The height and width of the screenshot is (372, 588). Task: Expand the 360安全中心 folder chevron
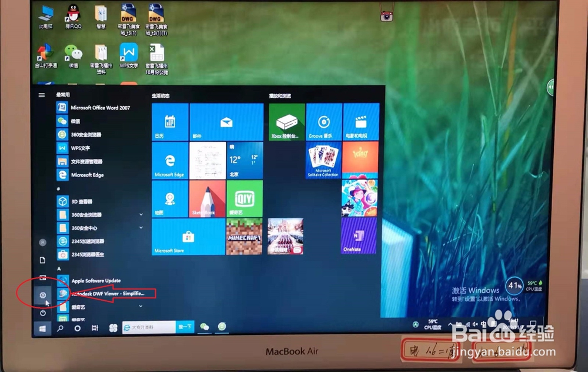pos(141,227)
